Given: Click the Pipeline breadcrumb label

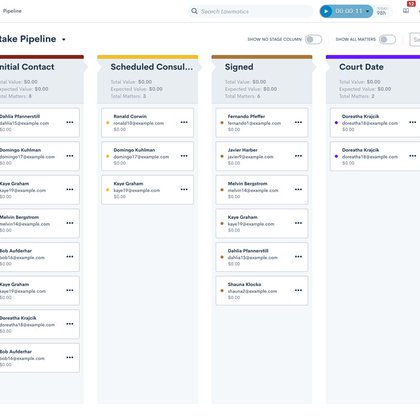Looking at the screenshot, I should pyautogui.click(x=12, y=11).
